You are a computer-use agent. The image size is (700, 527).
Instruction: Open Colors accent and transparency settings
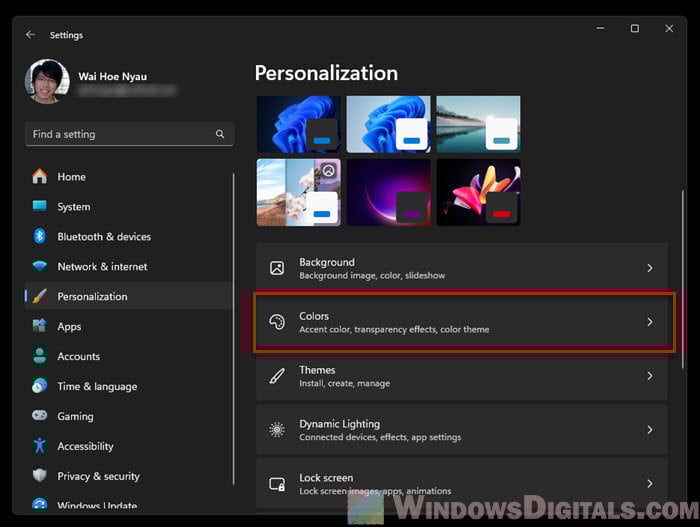(x=462, y=322)
